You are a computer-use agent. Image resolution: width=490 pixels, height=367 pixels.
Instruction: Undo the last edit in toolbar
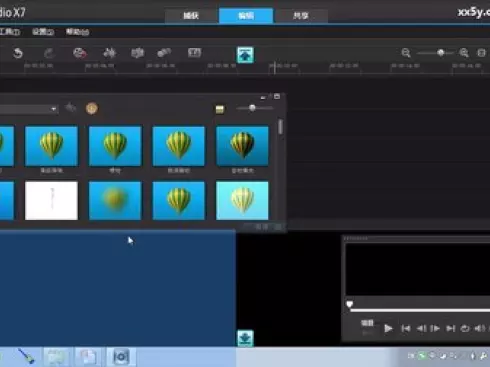tap(18, 53)
